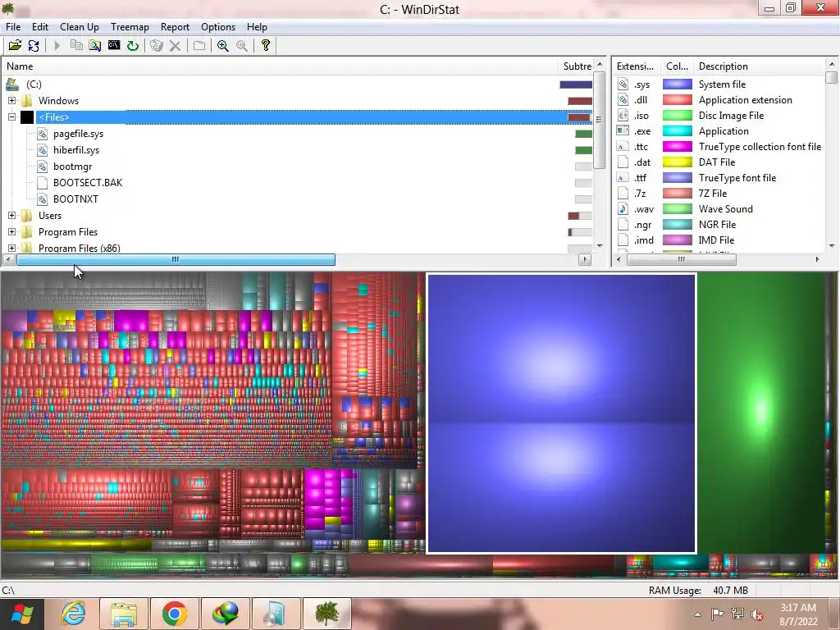Click the extension list horizontal scrollbar thumb
Screen dimensions: 840x630
tap(682, 260)
